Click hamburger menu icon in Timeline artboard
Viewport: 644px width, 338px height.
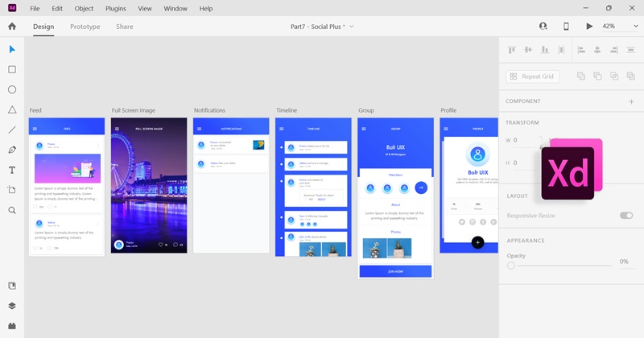[x=281, y=129]
